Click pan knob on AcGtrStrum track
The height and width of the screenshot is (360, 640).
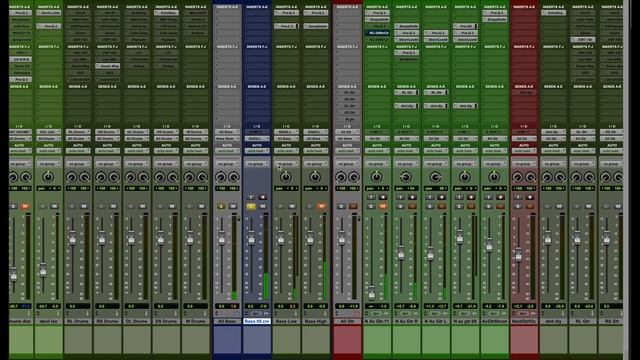point(494,177)
